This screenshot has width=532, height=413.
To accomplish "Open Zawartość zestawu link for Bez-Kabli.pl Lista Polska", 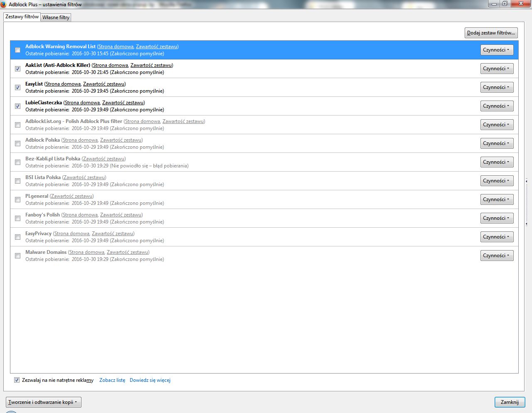I will click(x=104, y=159).
